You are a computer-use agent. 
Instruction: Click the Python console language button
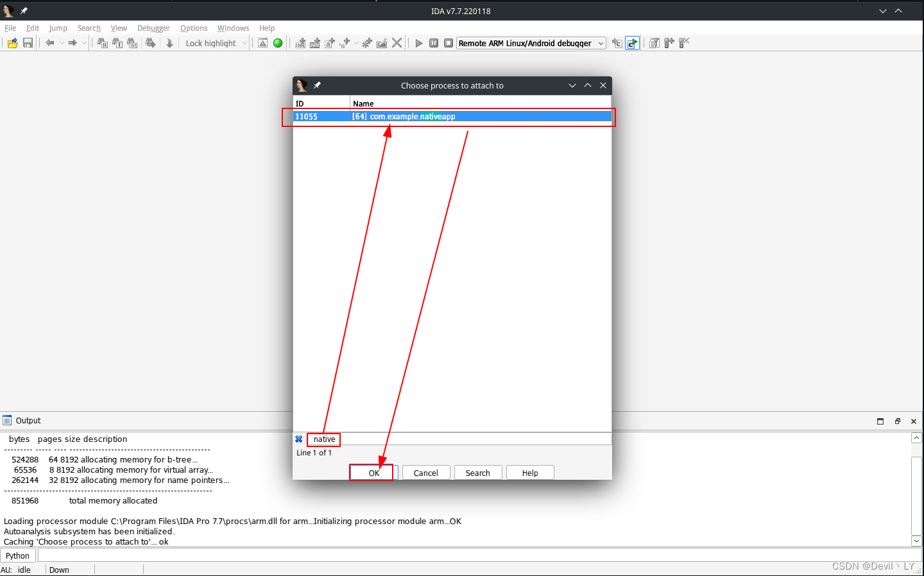pyautogui.click(x=18, y=555)
